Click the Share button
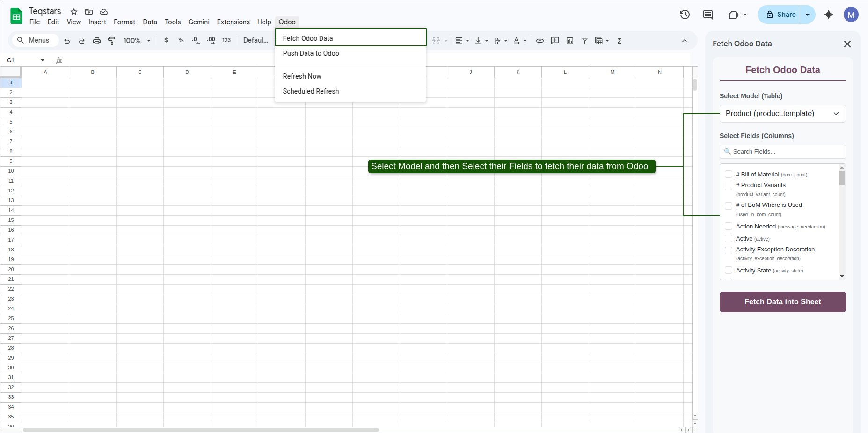The image size is (868, 433). tap(780, 15)
